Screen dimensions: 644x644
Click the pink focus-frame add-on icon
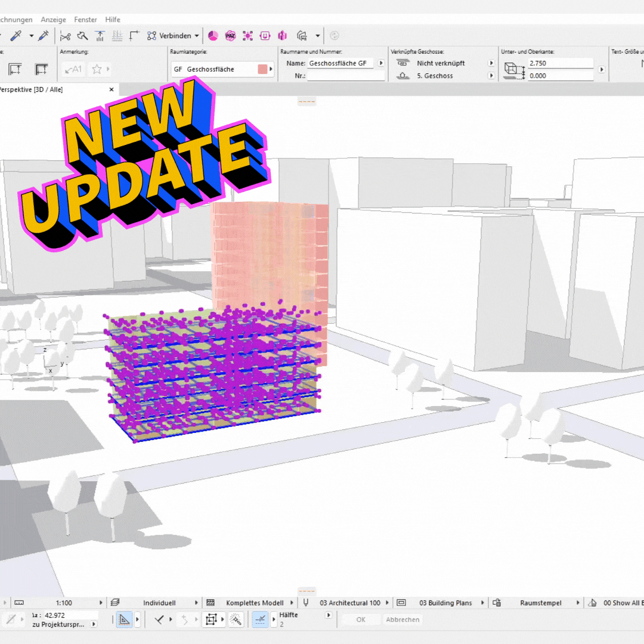[x=247, y=36]
